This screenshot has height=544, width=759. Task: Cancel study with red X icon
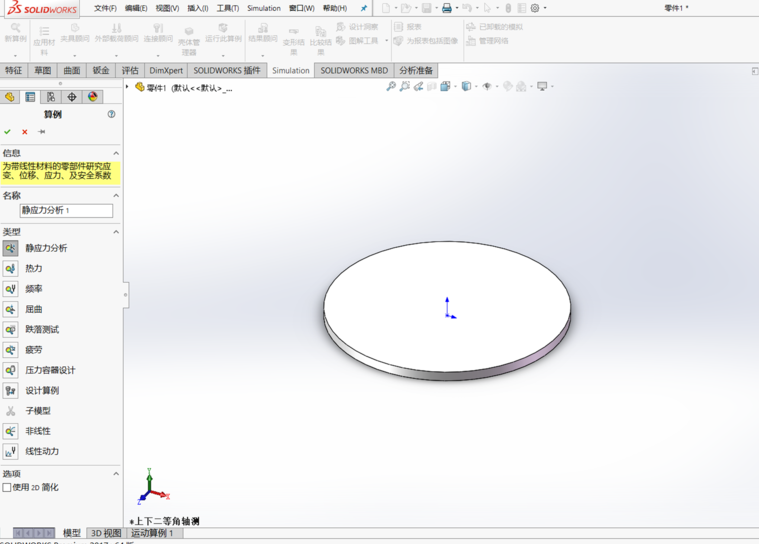[x=25, y=132]
